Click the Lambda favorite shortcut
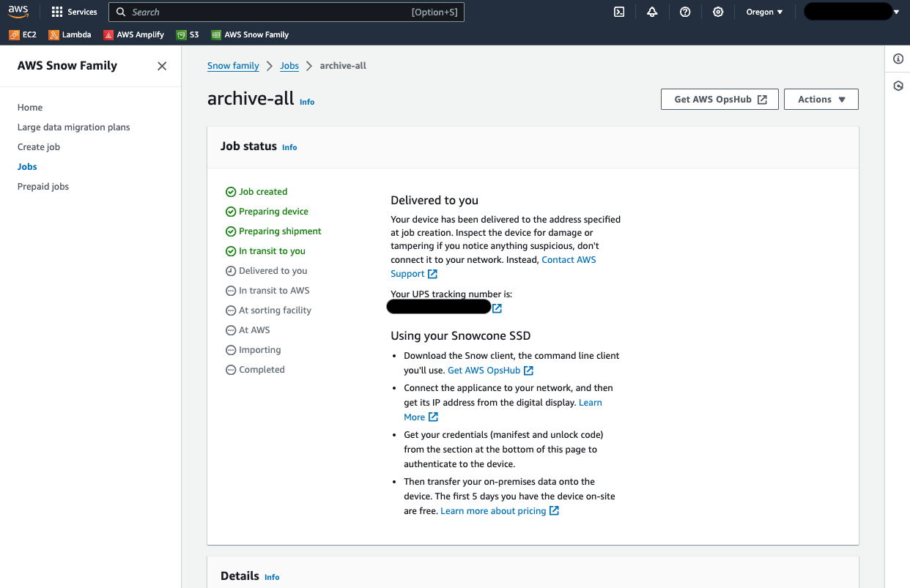The width and height of the screenshot is (910, 588). [x=70, y=34]
